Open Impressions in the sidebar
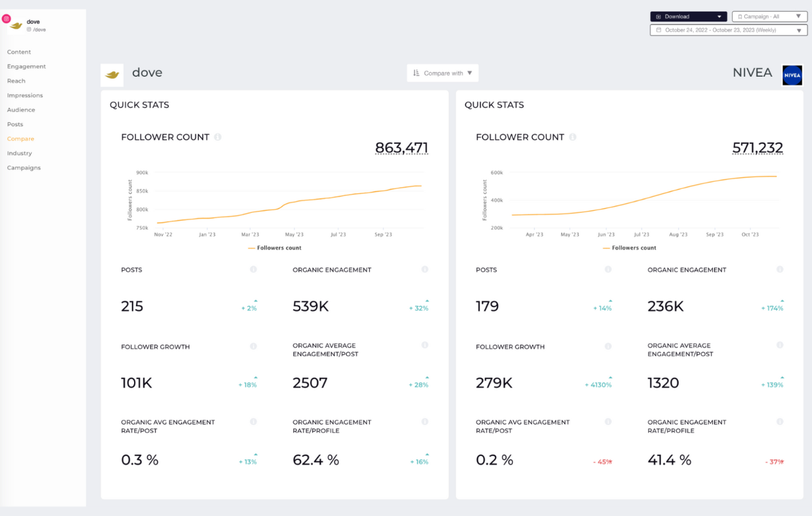 [x=25, y=95]
